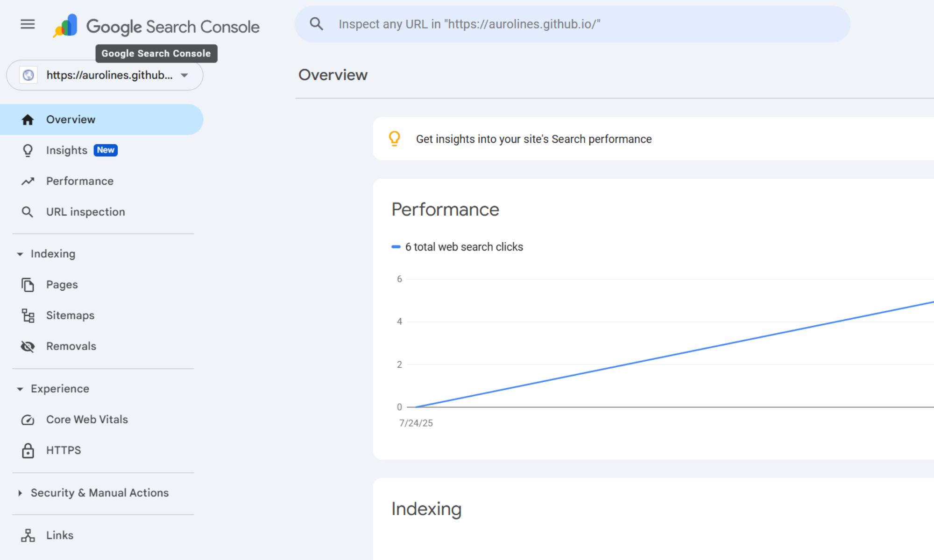The width and height of the screenshot is (934, 560).
Task: Click the Core Web Vitals gauge icon
Action: 28,420
